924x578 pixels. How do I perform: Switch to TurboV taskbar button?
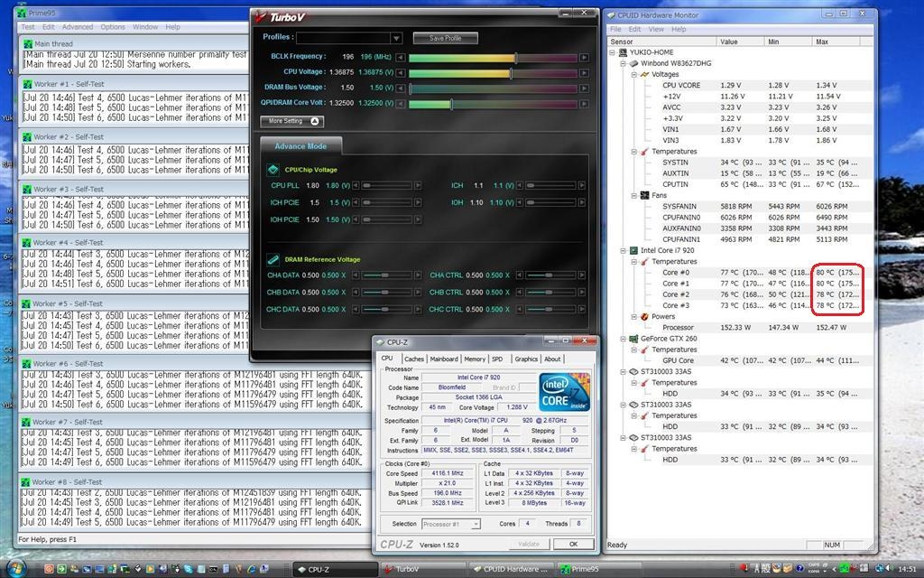click(x=424, y=569)
